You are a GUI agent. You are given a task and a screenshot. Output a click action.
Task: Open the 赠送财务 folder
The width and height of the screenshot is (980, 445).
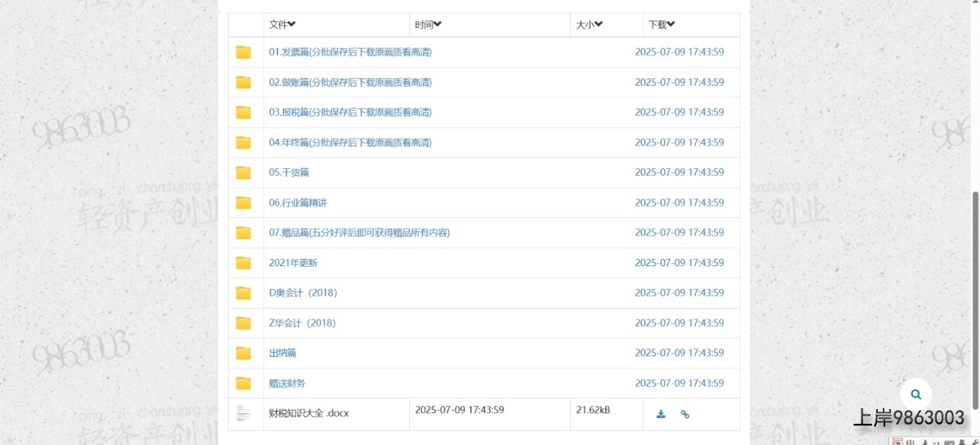pos(287,383)
